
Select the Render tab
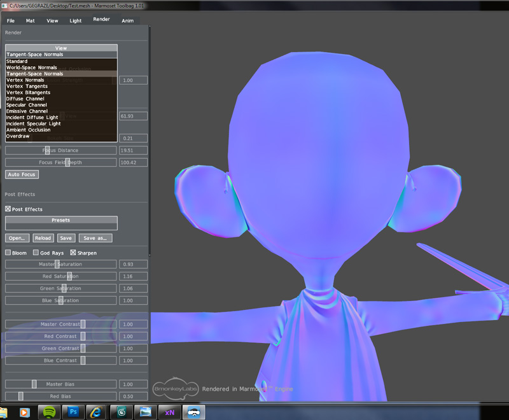point(102,20)
